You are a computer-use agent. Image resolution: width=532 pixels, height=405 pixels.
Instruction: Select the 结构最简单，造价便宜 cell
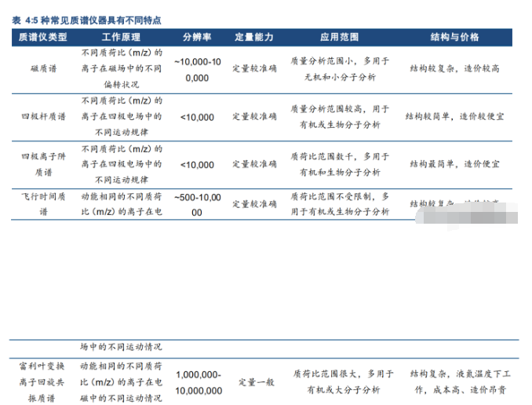[x=455, y=164]
